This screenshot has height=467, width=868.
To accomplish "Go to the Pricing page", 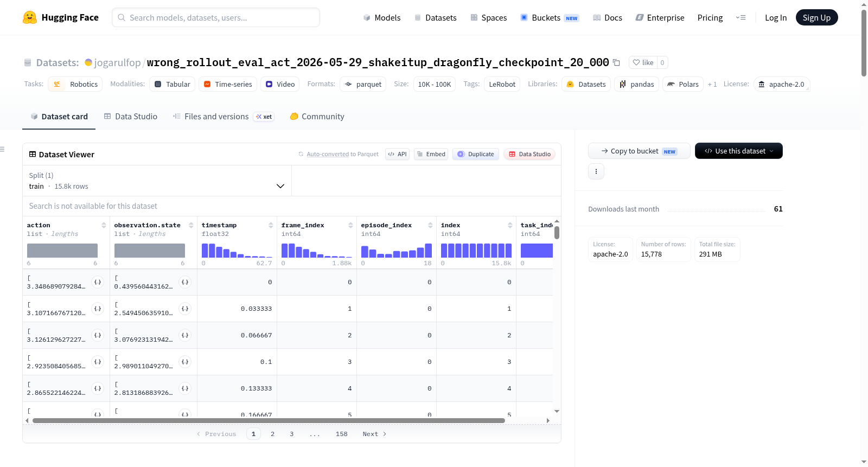I will click(710, 17).
